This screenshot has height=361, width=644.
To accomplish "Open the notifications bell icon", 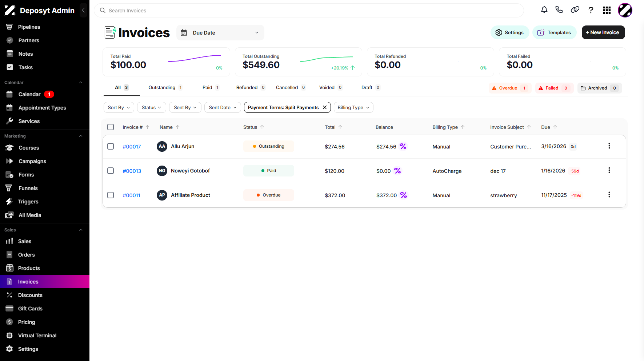I will pyautogui.click(x=544, y=10).
